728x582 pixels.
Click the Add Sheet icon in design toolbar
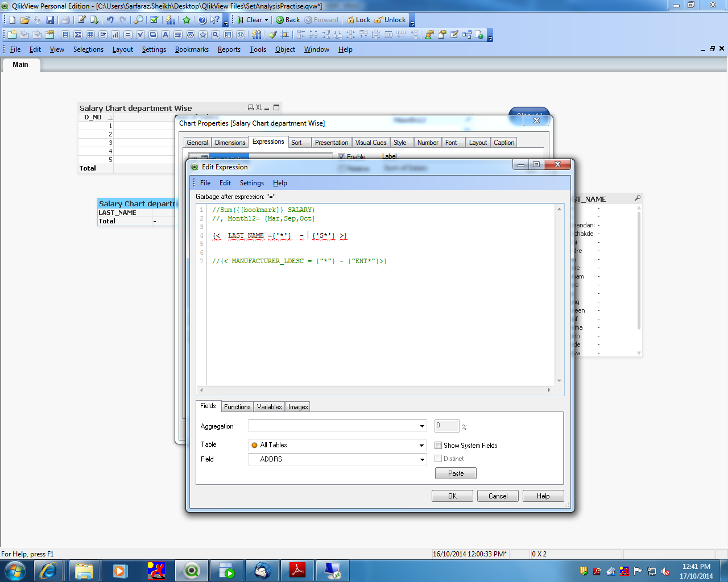point(12,35)
